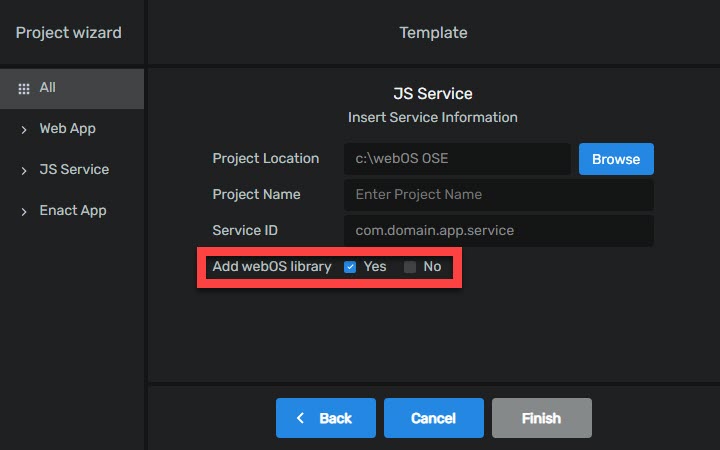
Task: Click the "Add webOS library" label
Action: [272, 266]
